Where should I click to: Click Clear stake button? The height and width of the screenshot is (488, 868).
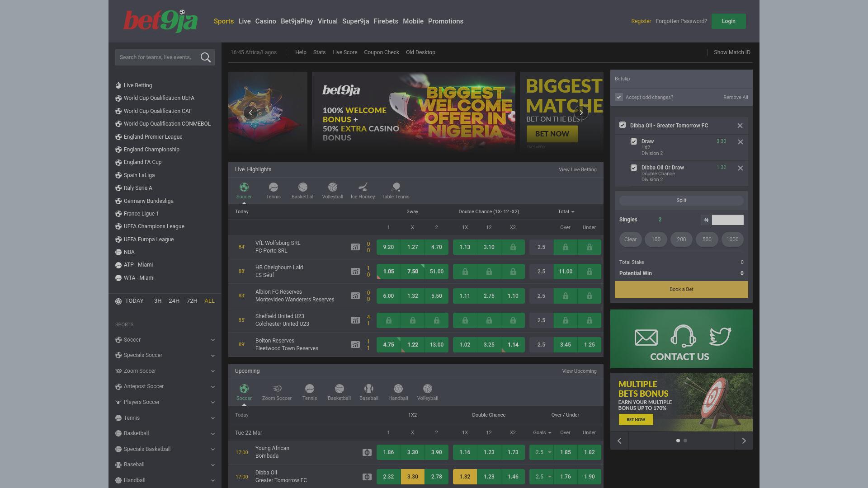[x=631, y=239]
